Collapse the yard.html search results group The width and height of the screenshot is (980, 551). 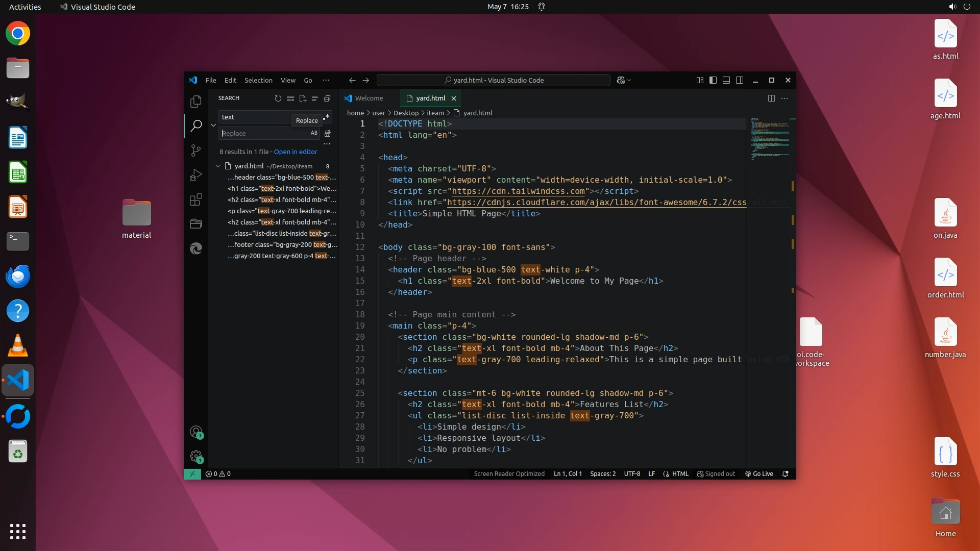pos(218,166)
